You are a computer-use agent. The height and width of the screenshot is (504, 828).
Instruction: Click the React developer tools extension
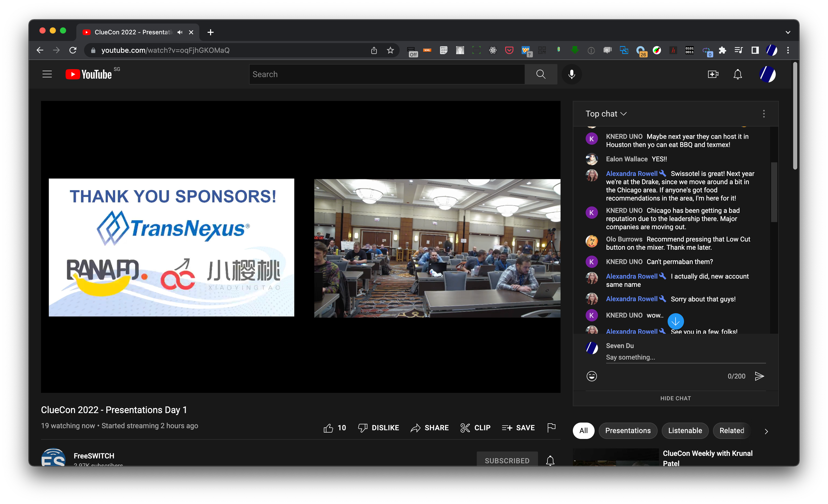pos(493,50)
